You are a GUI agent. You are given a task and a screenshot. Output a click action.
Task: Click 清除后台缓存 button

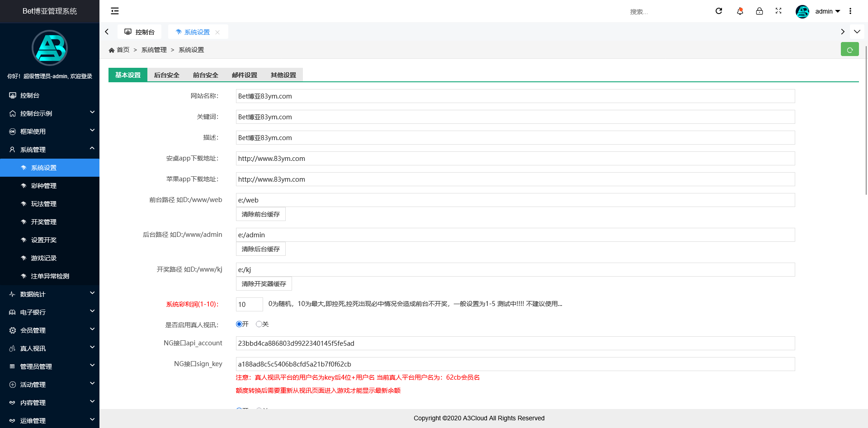[261, 249]
